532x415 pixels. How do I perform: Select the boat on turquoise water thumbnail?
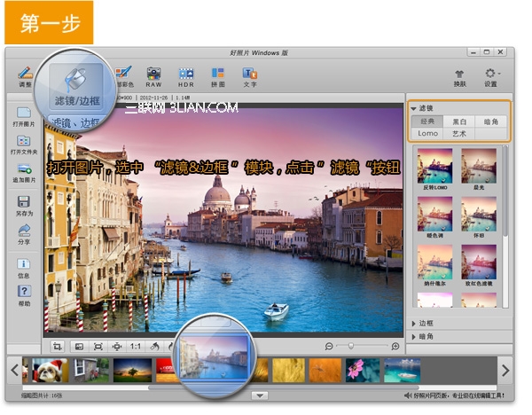402,370
